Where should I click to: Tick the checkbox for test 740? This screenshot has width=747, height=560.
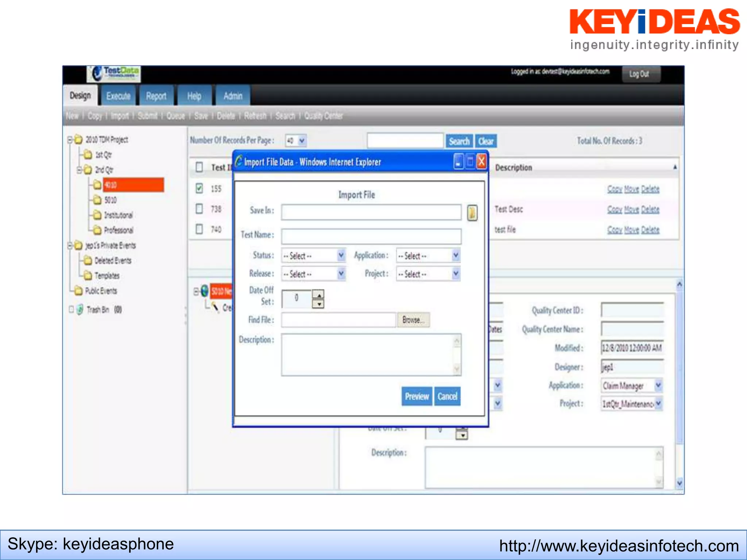point(199,229)
